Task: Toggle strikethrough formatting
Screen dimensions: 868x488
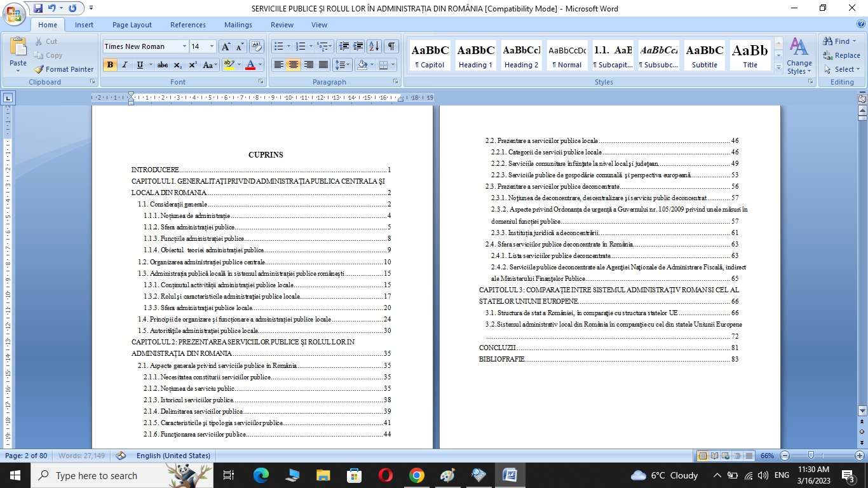Action: [163, 65]
